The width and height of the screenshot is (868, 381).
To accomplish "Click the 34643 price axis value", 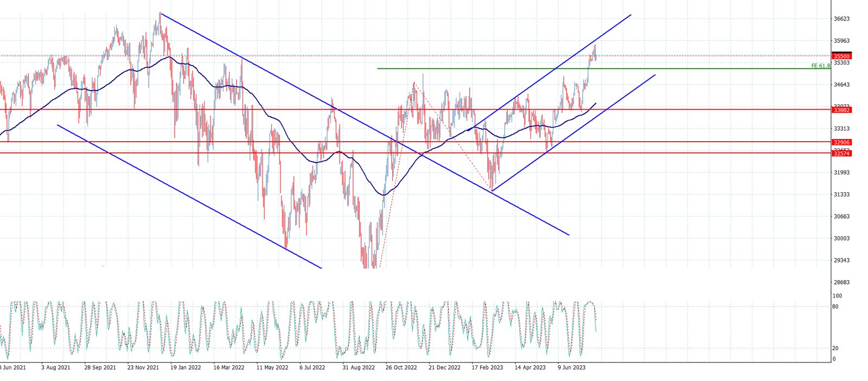I will [841, 85].
